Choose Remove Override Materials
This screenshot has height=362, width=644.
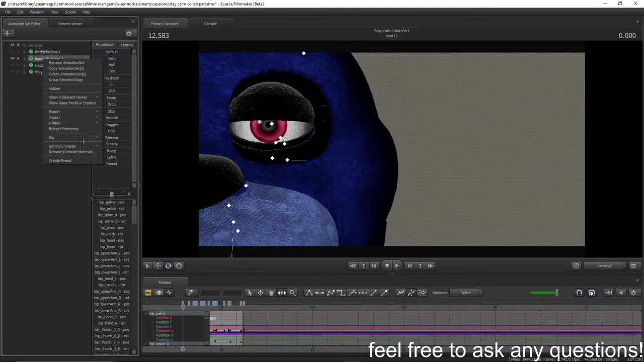pyautogui.click(x=70, y=152)
